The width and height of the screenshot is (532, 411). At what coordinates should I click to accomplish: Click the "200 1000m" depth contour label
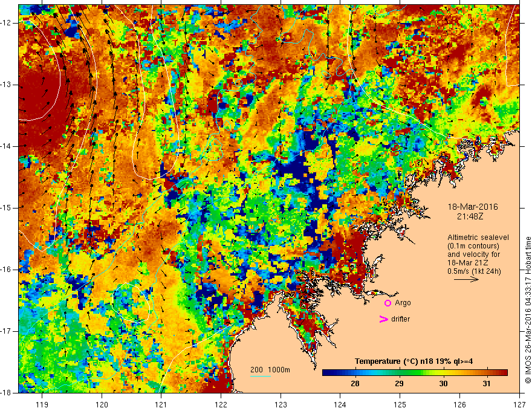(270, 370)
